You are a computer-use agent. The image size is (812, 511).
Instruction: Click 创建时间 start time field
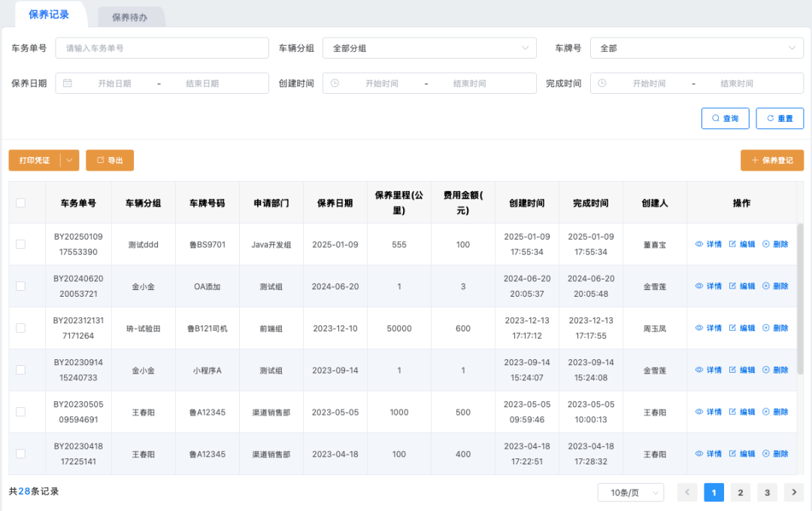[x=382, y=83]
